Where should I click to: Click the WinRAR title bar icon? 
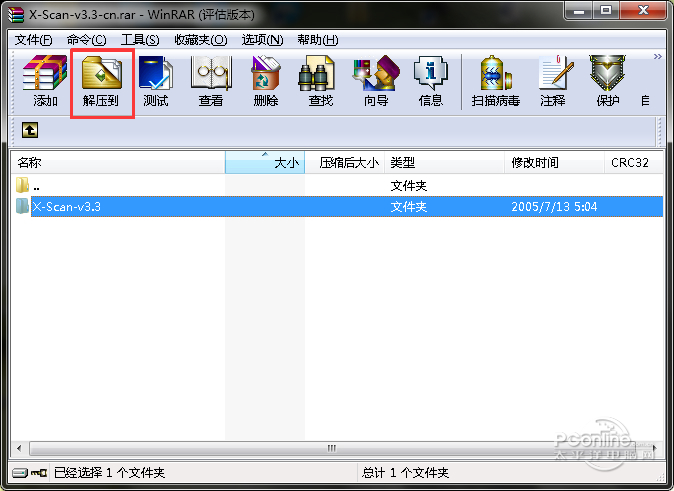pos(16,14)
